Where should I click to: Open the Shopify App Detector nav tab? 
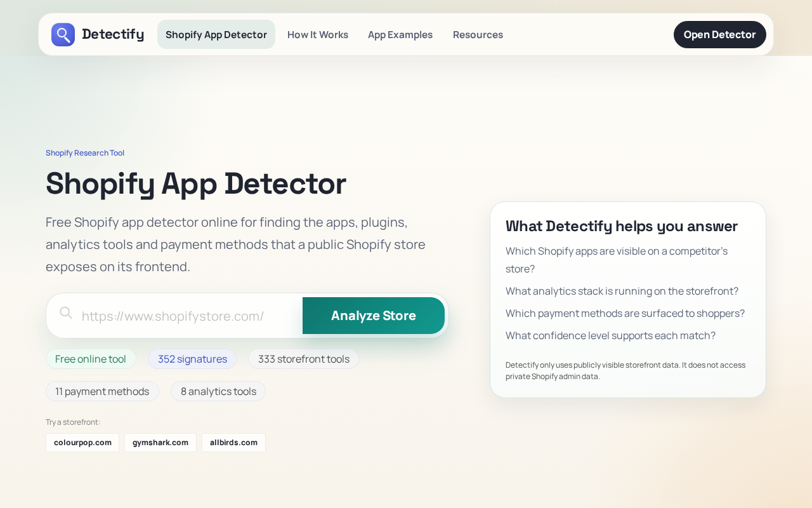click(216, 34)
